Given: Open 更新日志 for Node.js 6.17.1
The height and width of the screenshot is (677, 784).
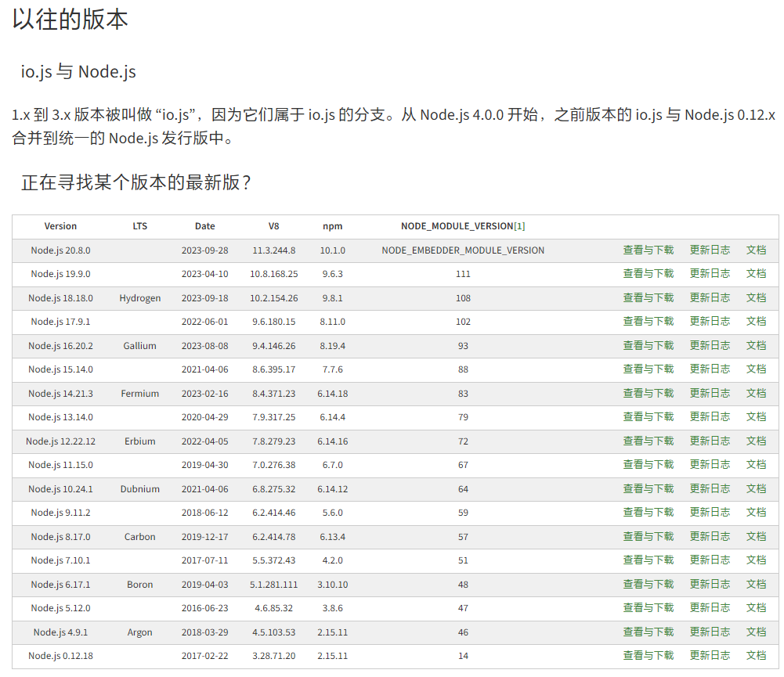Looking at the screenshot, I should pos(710,584).
